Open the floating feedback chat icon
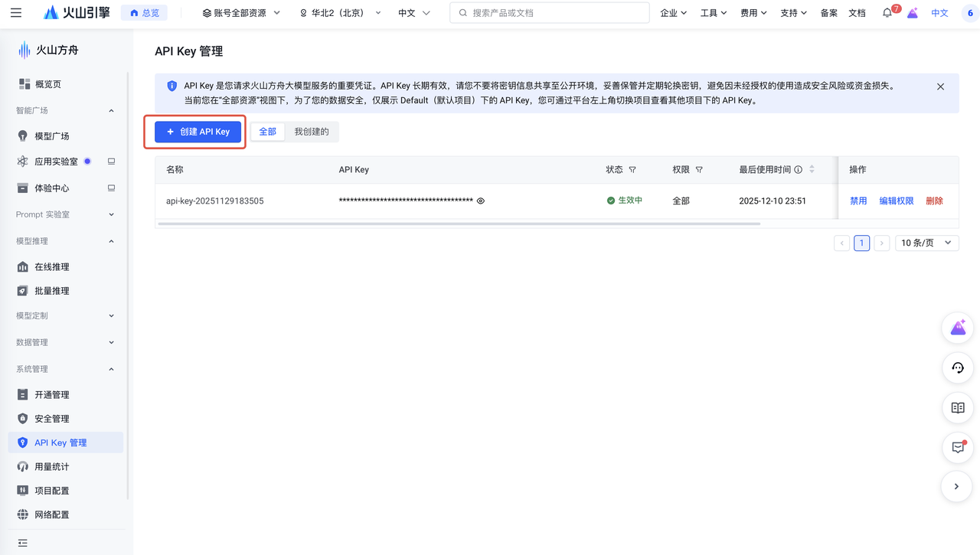 pyautogui.click(x=957, y=447)
